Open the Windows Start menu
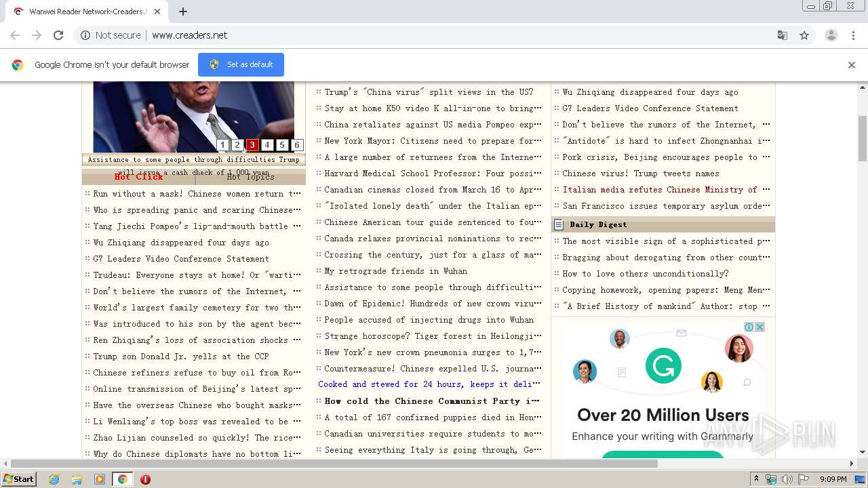The height and width of the screenshot is (488, 868). coord(19,479)
